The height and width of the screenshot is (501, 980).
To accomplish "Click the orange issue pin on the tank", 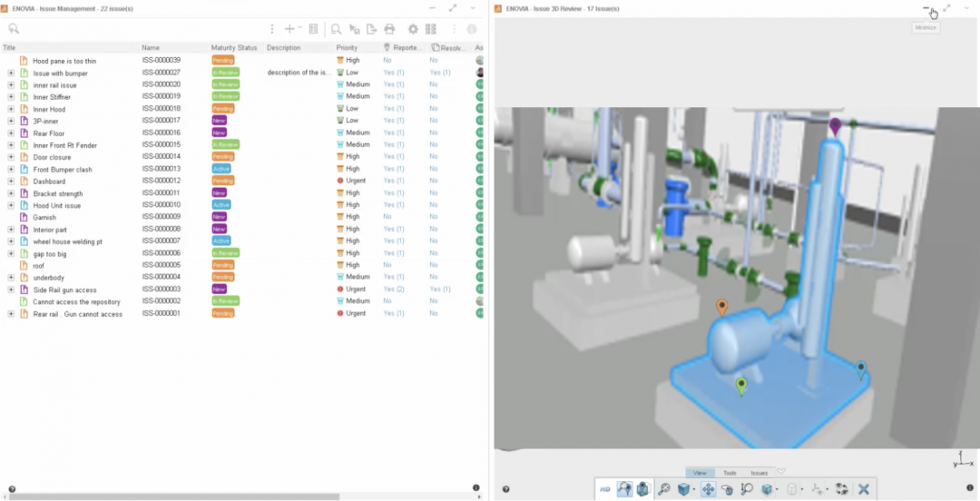I will click(722, 308).
